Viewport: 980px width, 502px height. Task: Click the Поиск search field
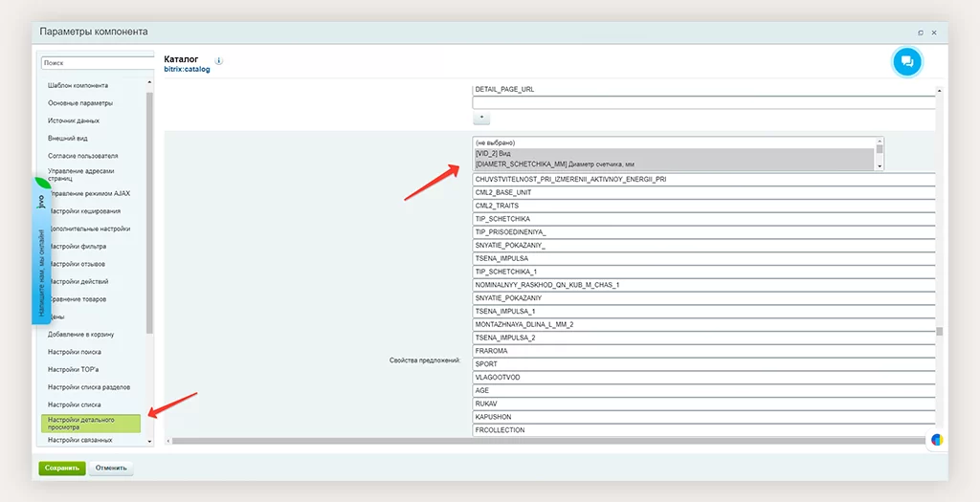point(96,62)
